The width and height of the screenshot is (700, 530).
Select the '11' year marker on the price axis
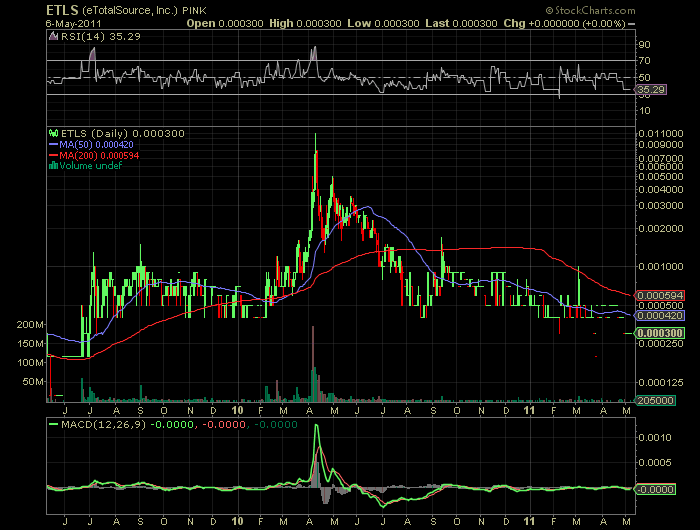528,410
